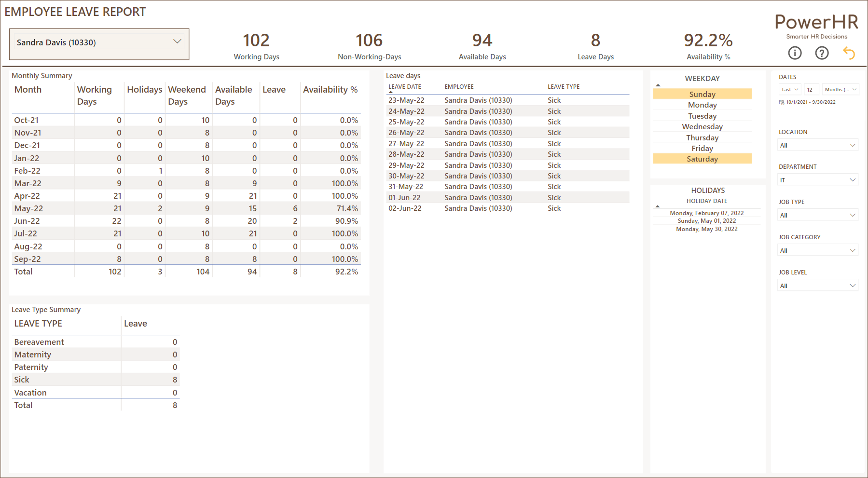
Task: Open the information icon near PowerHR logo
Action: point(795,53)
